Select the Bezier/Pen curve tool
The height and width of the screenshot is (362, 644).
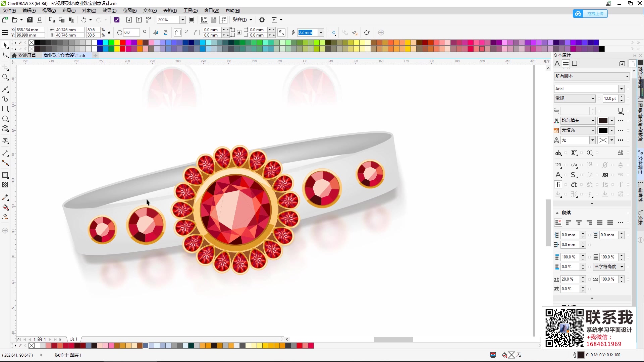coord(6,88)
